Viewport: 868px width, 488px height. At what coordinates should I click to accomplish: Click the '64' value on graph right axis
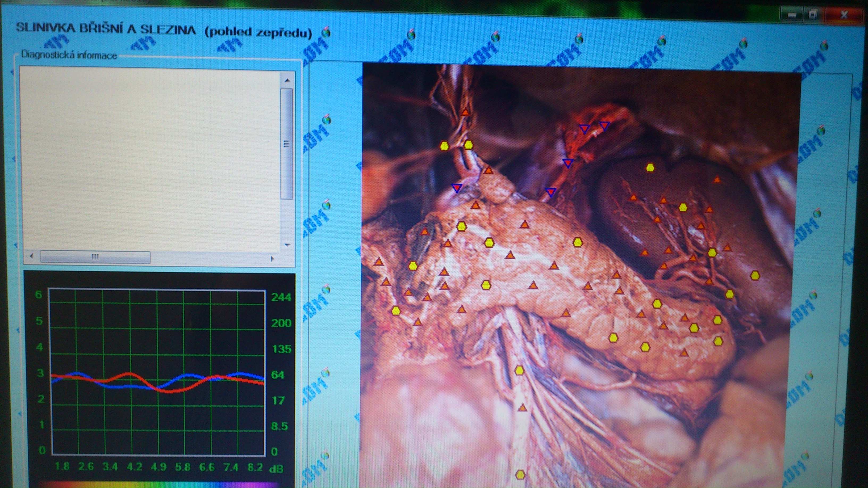(x=278, y=375)
